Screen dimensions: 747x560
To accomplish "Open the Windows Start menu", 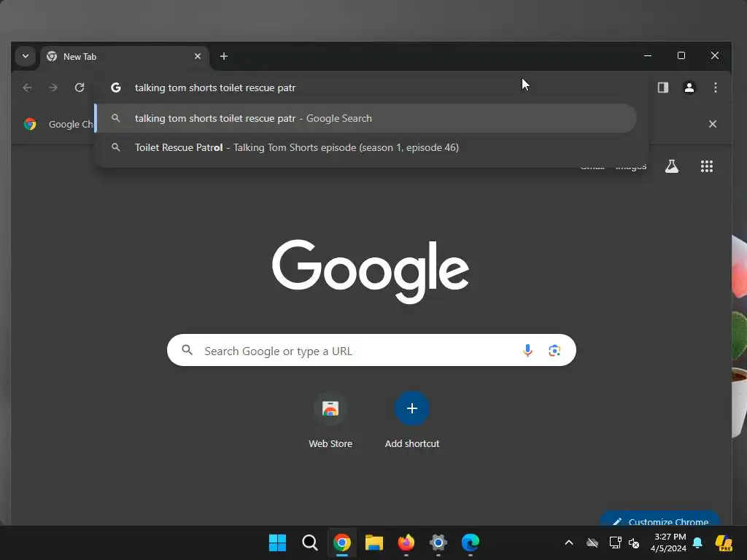I will point(277,542).
